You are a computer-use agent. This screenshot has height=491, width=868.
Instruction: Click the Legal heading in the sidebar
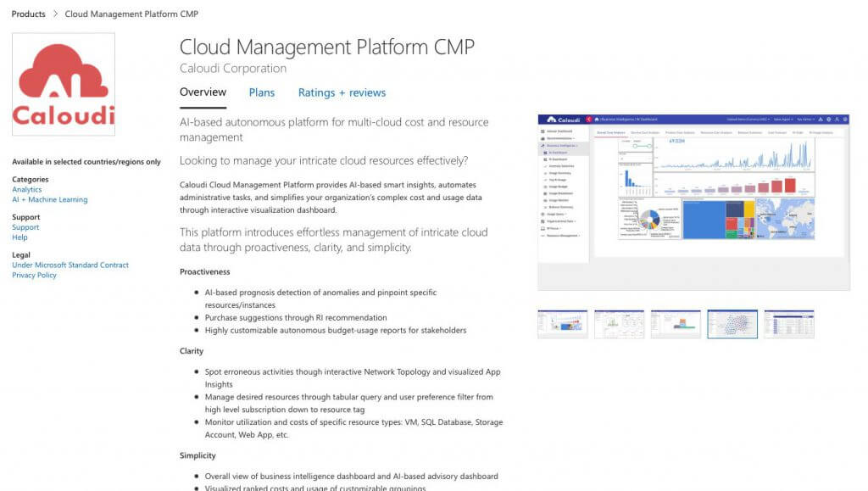pos(21,255)
